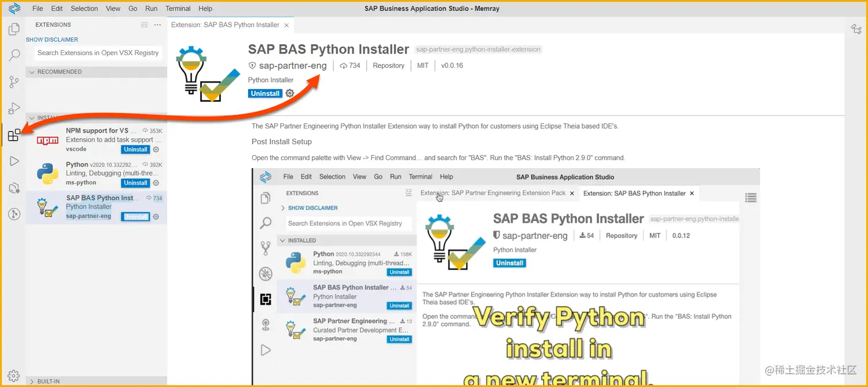Select the Extensions view icon

[14, 136]
